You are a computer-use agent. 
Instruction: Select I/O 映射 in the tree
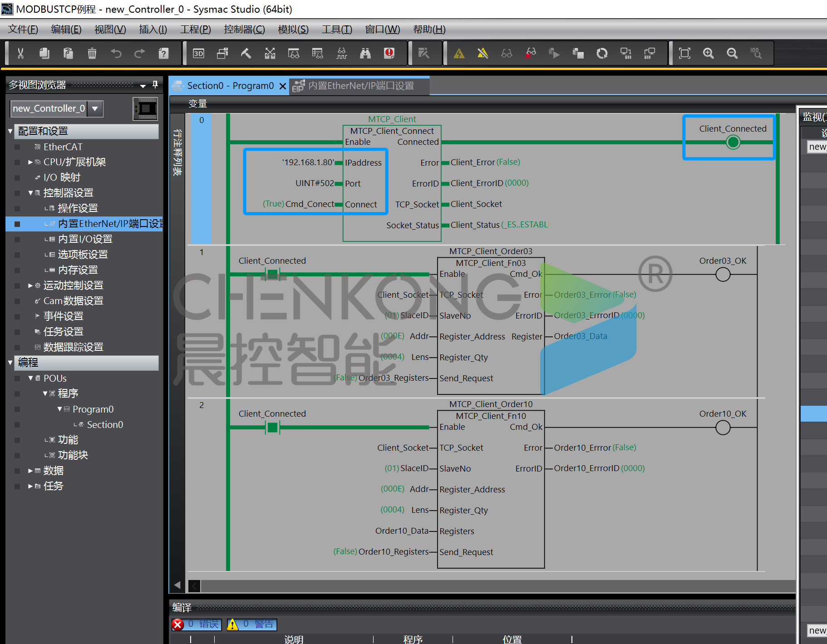[62, 177]
